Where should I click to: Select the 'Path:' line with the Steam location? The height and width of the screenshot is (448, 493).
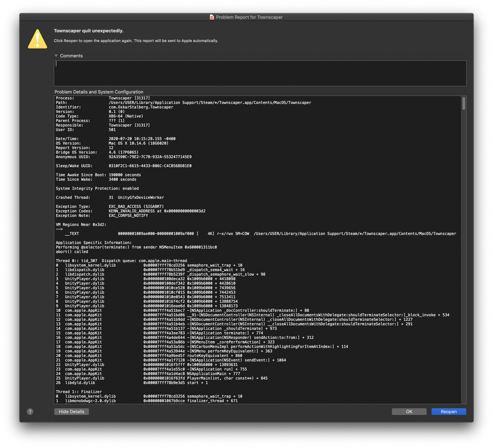click(184, 103)
